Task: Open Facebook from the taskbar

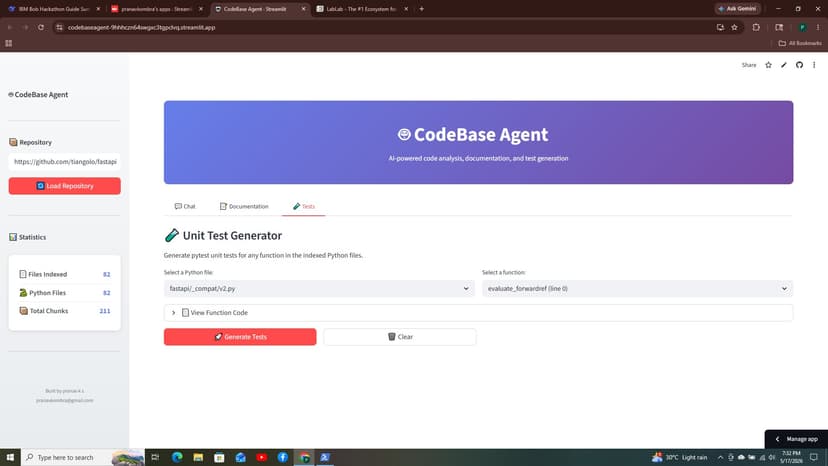Action: [283, 458]
